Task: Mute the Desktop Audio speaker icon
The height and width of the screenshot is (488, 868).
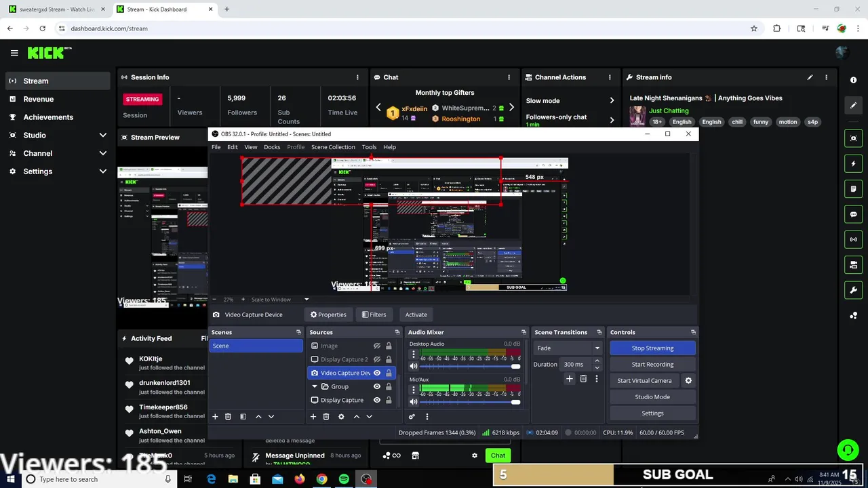Action: 414,367
